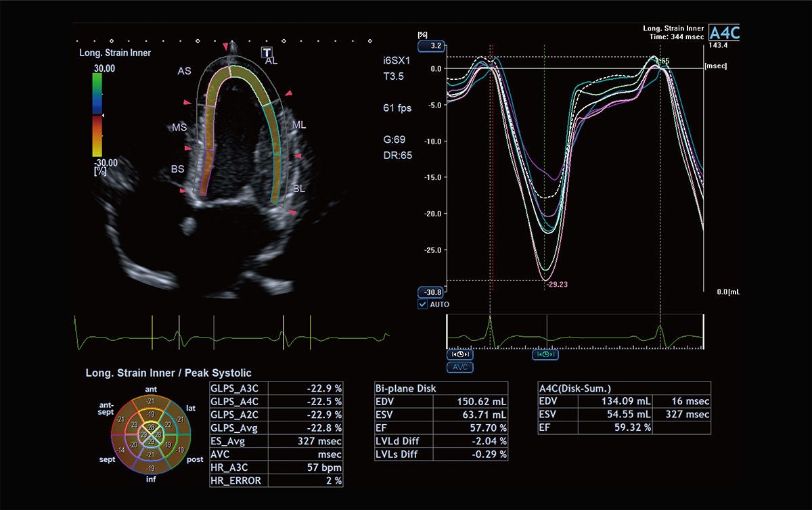
Task: Click the 'post' bull's-eye label
Action: tap(194, 459)
